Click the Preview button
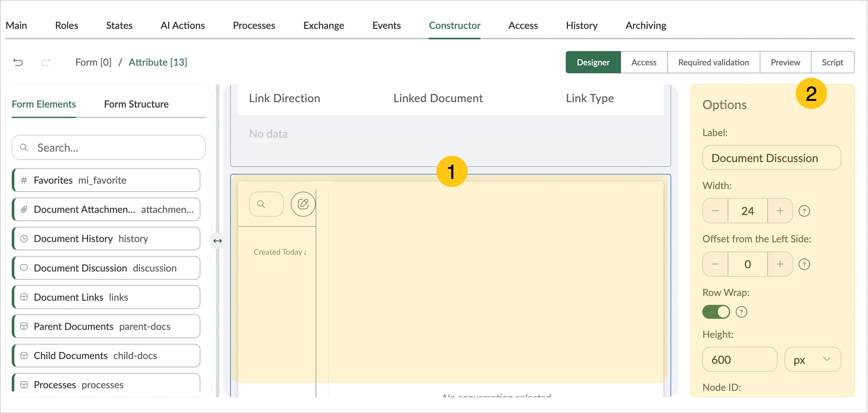Screen dimensions: 868x413 click(785, 62)
